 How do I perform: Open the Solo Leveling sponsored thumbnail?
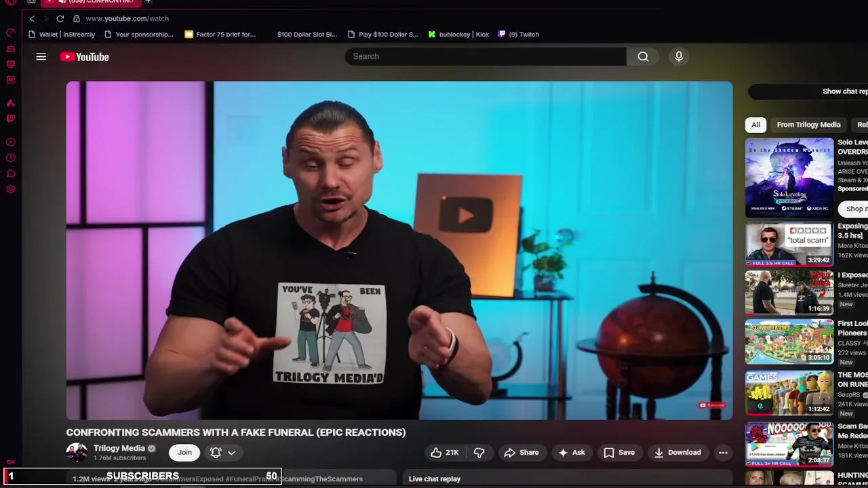pyautogui.click(x=789, y=178)
